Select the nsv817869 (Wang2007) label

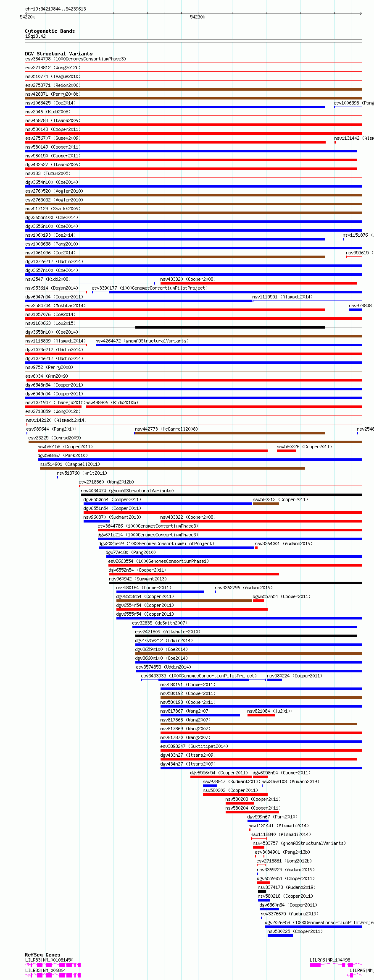point(185,729)
